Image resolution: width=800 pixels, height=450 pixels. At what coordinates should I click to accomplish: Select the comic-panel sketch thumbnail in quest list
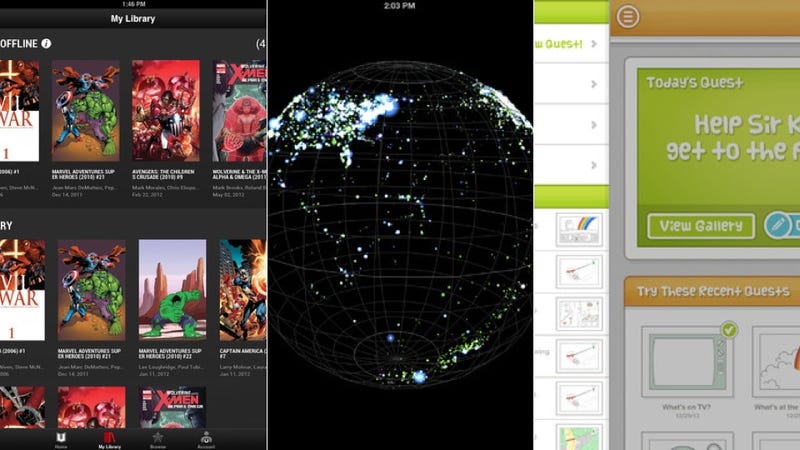click(579, 313)
